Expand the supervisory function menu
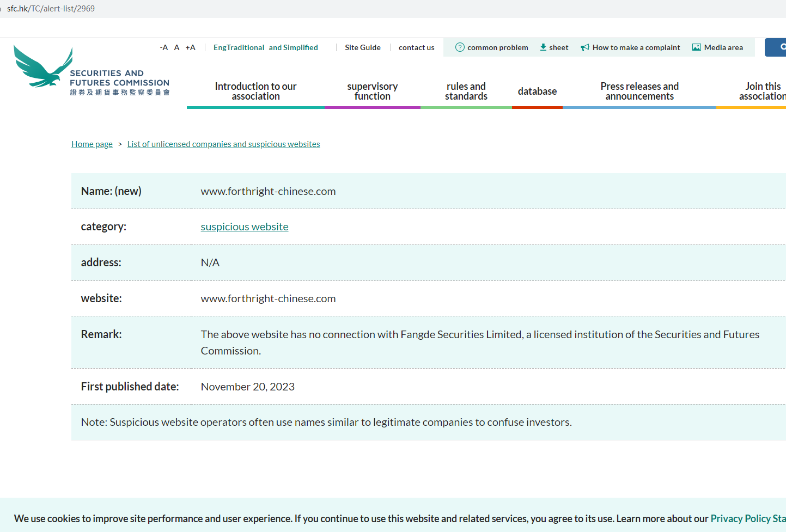 click(x=372, y=91)
